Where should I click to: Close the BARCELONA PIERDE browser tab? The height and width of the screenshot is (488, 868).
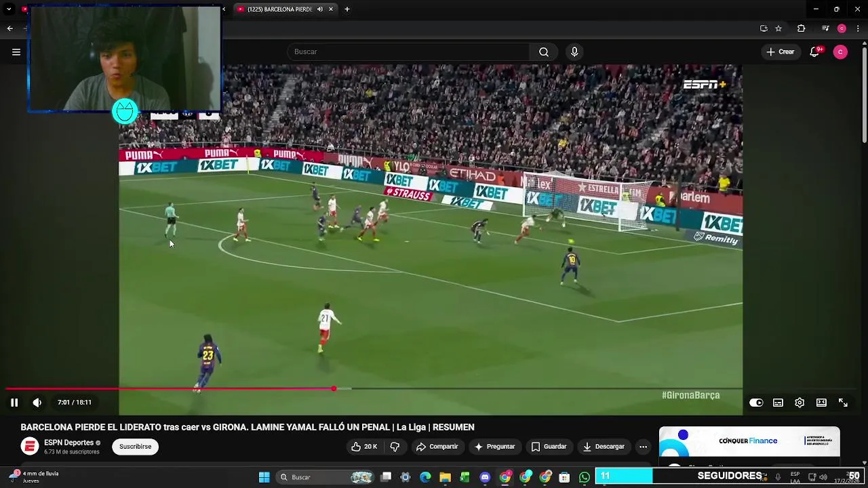[331, 9]
